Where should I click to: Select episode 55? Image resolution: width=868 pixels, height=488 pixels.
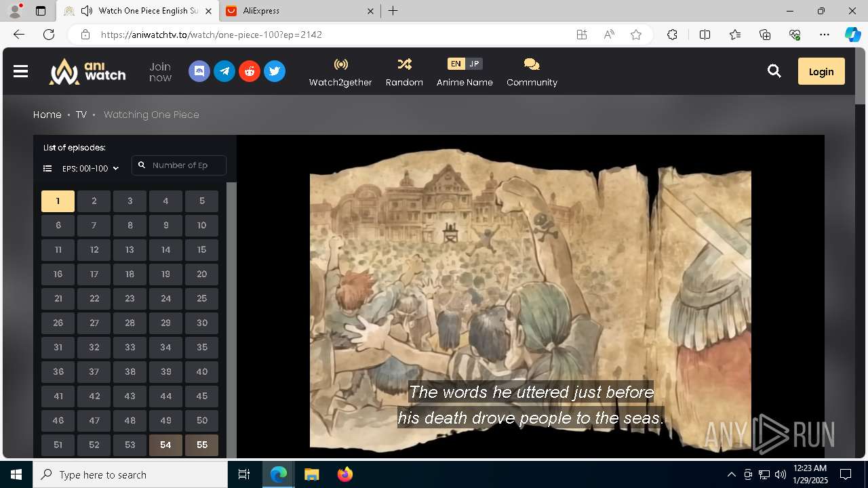coord(201,445)
